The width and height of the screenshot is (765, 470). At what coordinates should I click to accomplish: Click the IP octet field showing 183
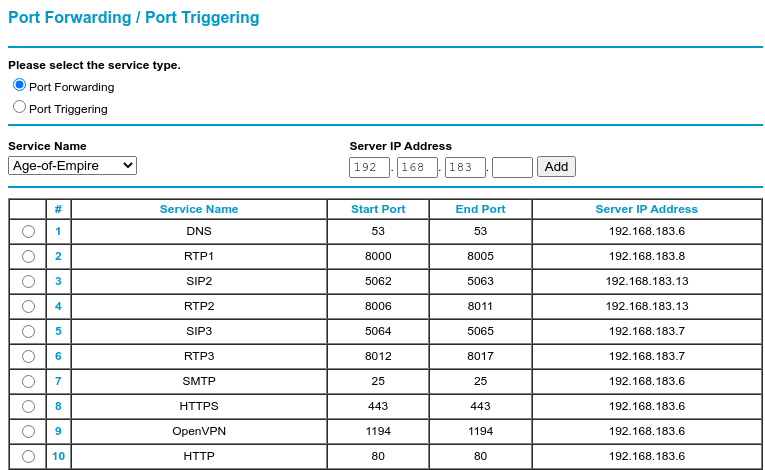point(465,167)
